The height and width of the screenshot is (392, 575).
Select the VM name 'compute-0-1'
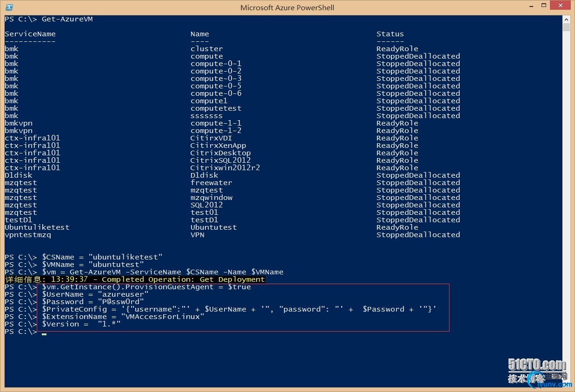[216, 64]
